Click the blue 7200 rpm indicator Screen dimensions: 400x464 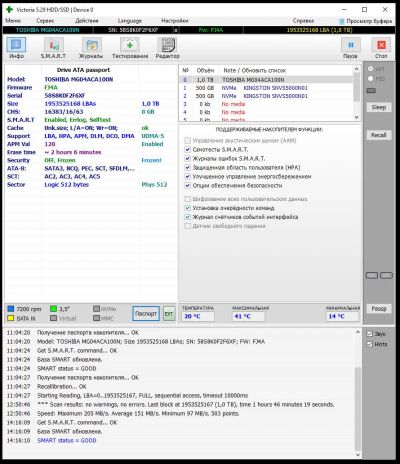11,309
